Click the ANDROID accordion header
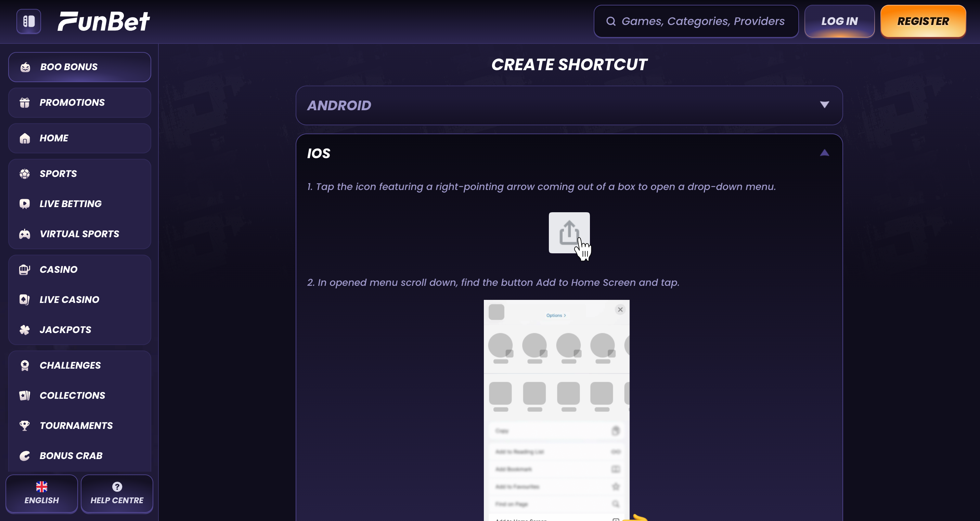The image size is (980, 521). (569, 105)
